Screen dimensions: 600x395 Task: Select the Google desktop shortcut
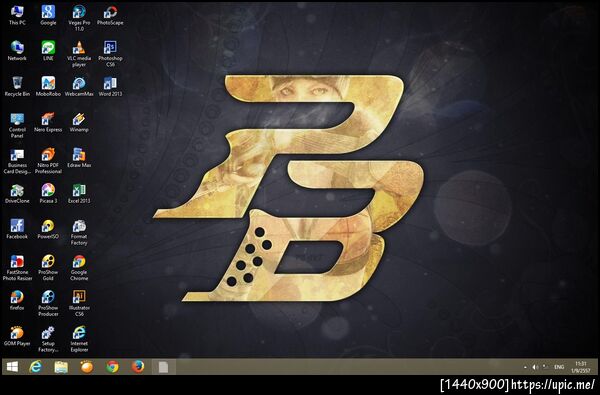point(48,15)
